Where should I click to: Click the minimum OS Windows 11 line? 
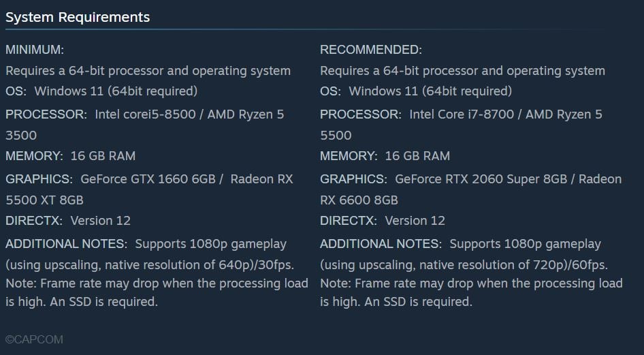101,91
